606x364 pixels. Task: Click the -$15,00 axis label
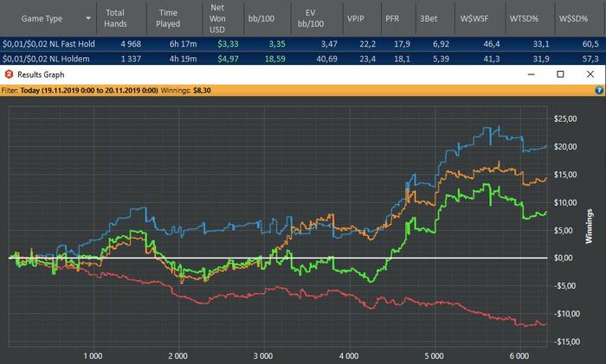566,342
